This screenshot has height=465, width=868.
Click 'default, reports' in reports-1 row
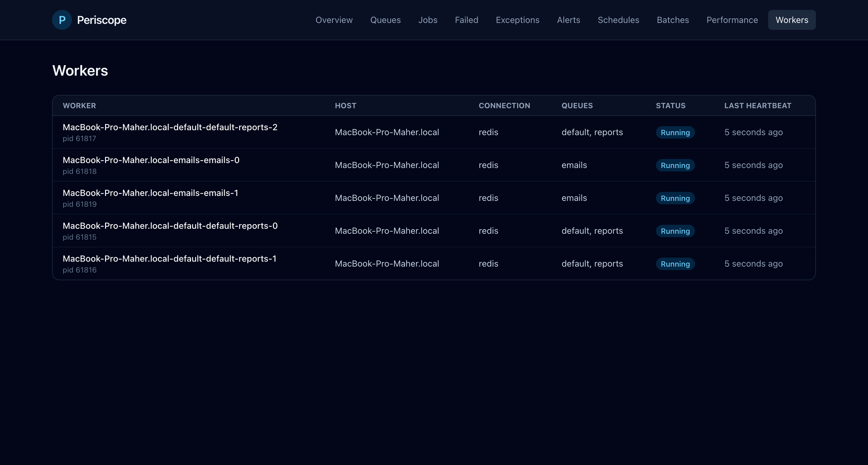592,263
